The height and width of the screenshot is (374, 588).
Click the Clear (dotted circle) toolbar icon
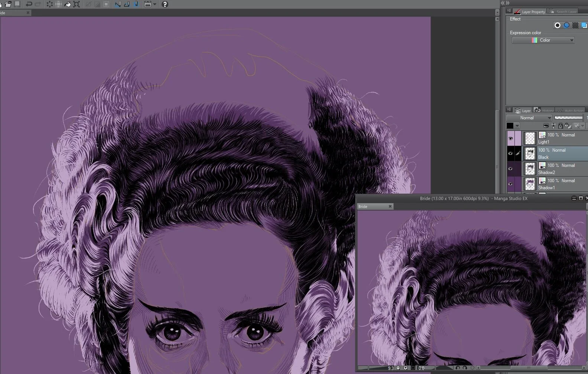point(49,4)
